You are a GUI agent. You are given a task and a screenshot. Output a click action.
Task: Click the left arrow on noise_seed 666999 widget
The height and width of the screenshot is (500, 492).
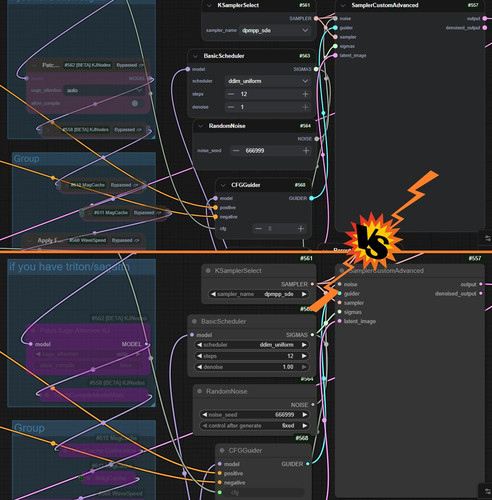tap(204, 415)
